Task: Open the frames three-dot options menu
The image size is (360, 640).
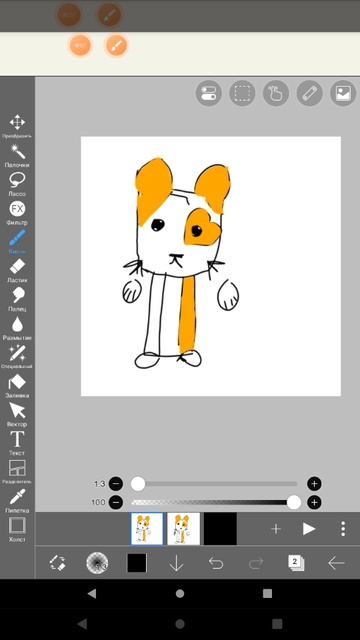Action: [x=343, y=529]
